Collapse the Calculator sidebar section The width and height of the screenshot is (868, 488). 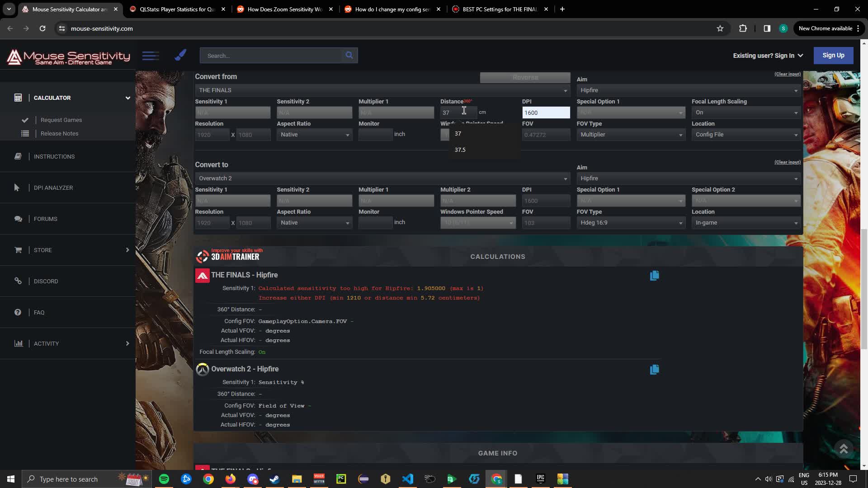click(x=127, y=98)
